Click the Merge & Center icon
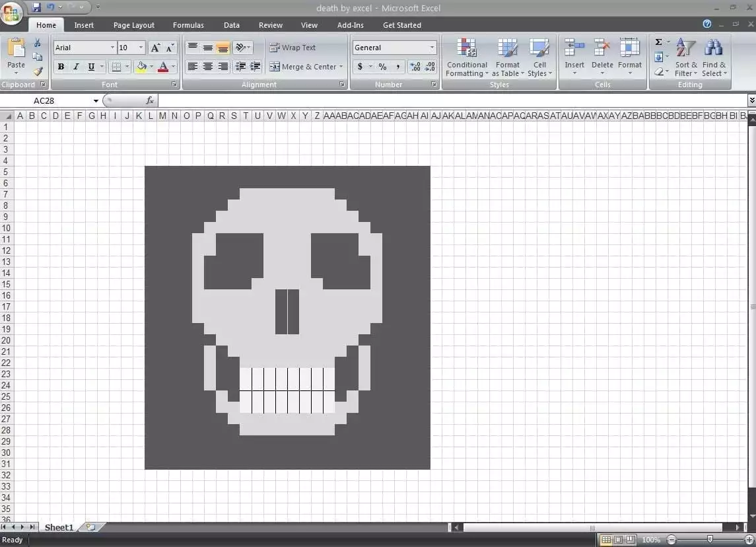Image resolution: width=756 pixels, height=547 pixels. (x=275, y=67)
